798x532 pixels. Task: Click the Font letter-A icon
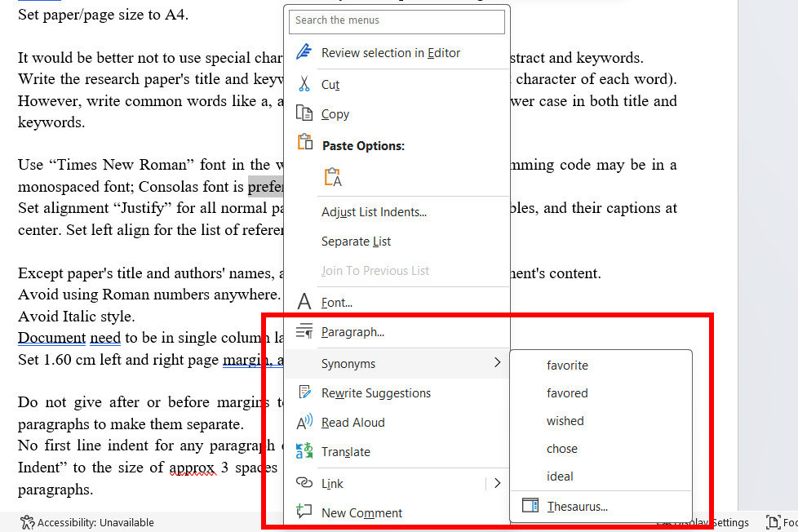click(x=304, y=302)
